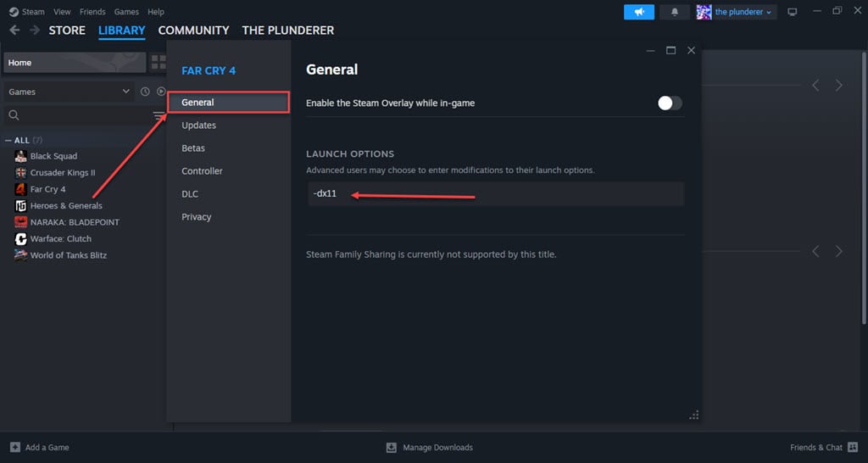Open the Friends menu
Image resolution: width=868 pixels, height=463 pixels.
[x=92, y=12]
